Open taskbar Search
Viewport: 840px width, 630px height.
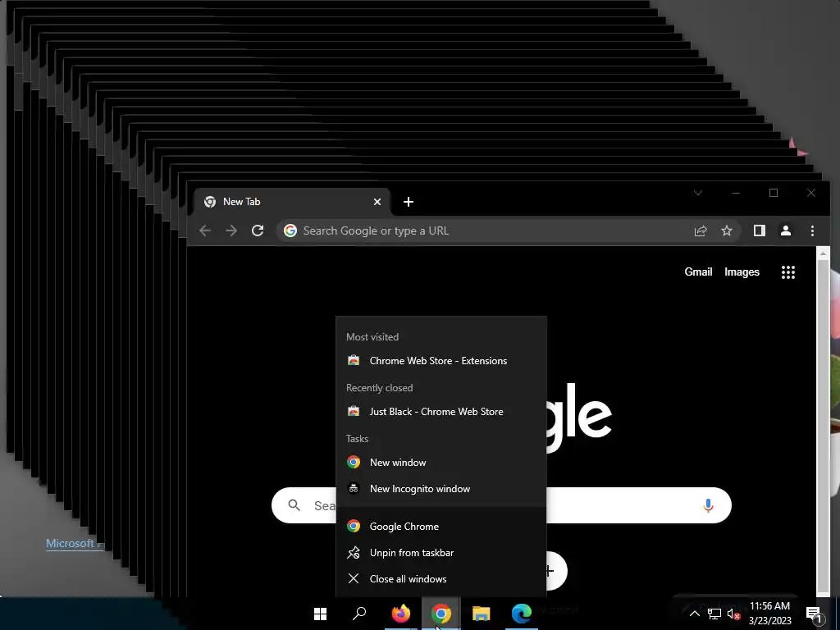click(x=359, y=614)
